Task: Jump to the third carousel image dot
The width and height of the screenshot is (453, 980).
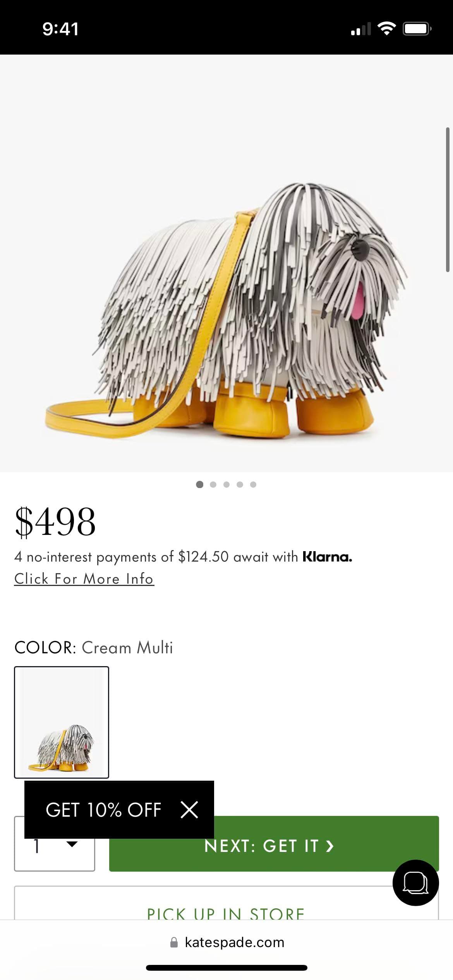Action: click(226, 484)
